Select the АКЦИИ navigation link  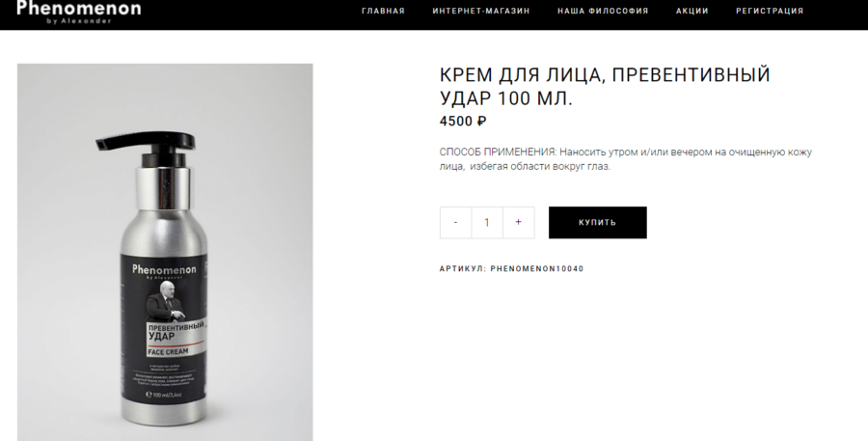pos(692,11)
